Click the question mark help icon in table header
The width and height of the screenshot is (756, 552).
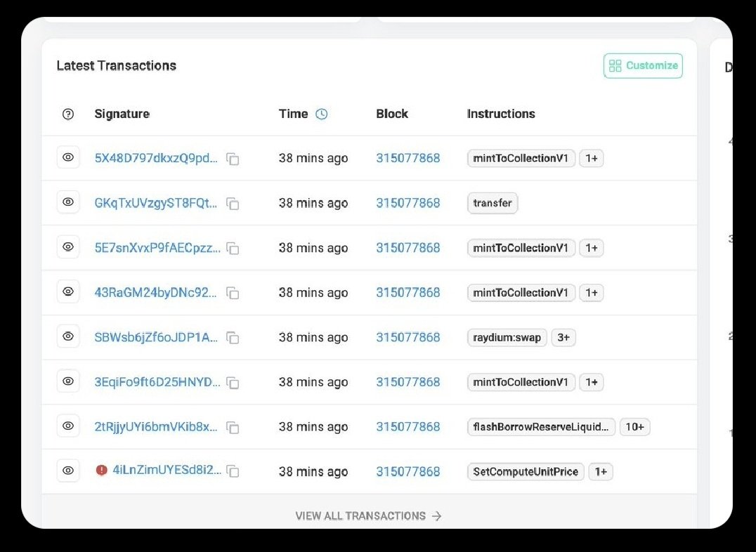pyautogui.click(x=68, y=114)
